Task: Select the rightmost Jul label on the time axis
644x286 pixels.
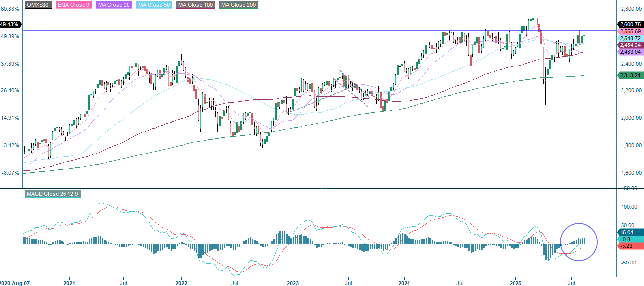Action: (x=572, y=282)
